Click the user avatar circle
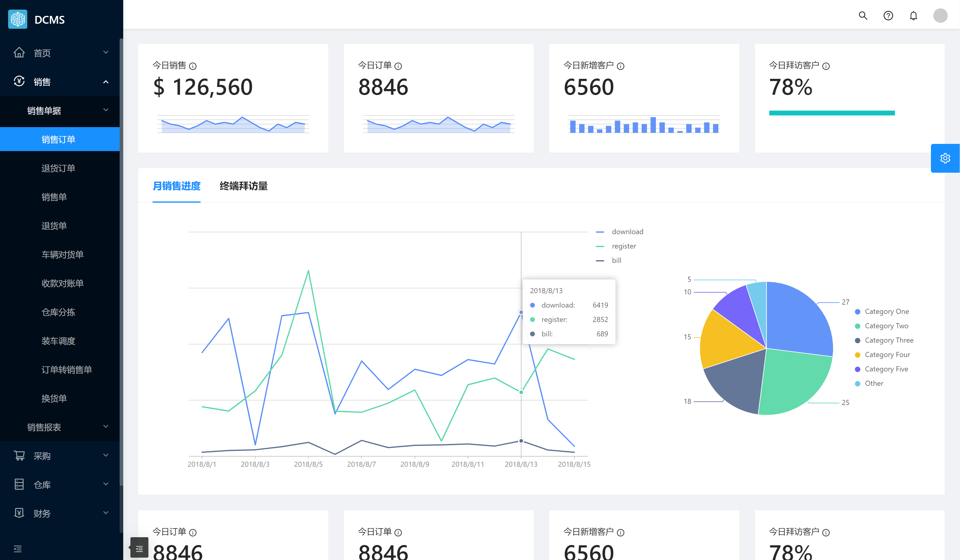Viewport: 960px width, 560px height. coord(940,16)
